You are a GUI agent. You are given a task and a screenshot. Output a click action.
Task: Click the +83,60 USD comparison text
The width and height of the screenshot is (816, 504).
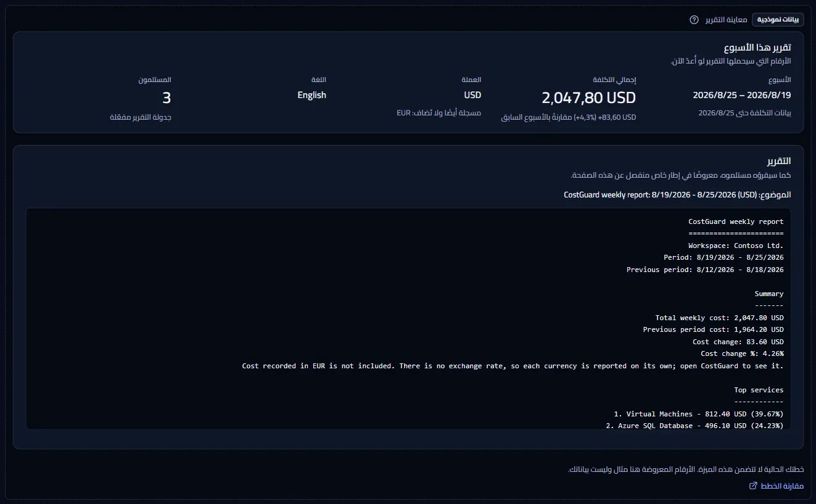pyautogui.click(x=568, y=117)
